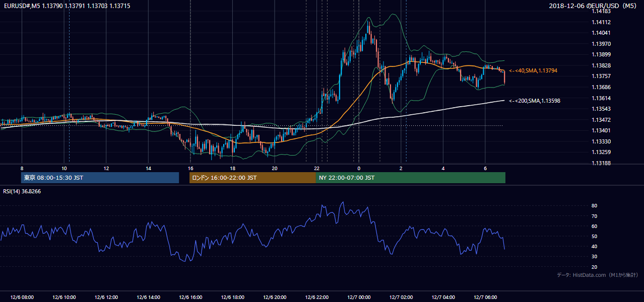Click hour 10 on the chart time axis
This screenshot has width=644, height=302.
click(64, 168)
